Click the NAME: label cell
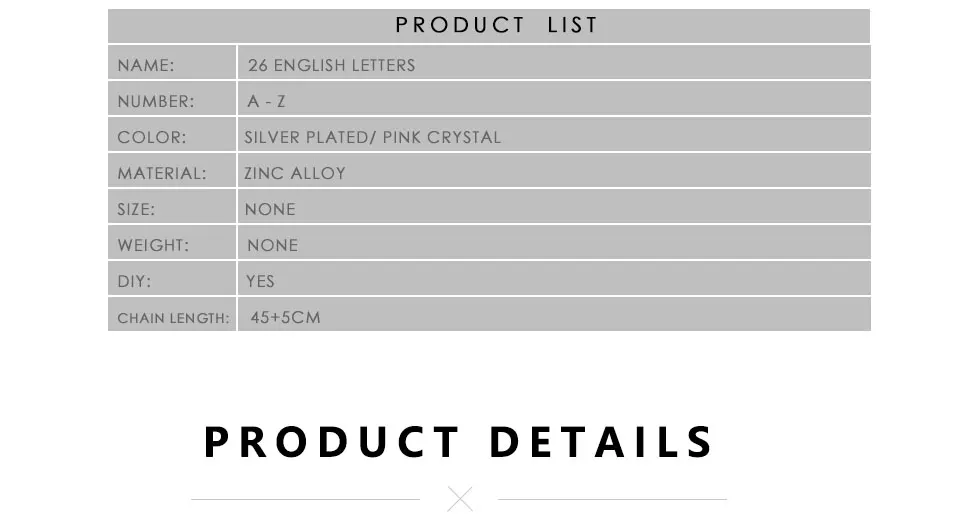Viewport: 960px width, 519px height. [x=172, y=62]
